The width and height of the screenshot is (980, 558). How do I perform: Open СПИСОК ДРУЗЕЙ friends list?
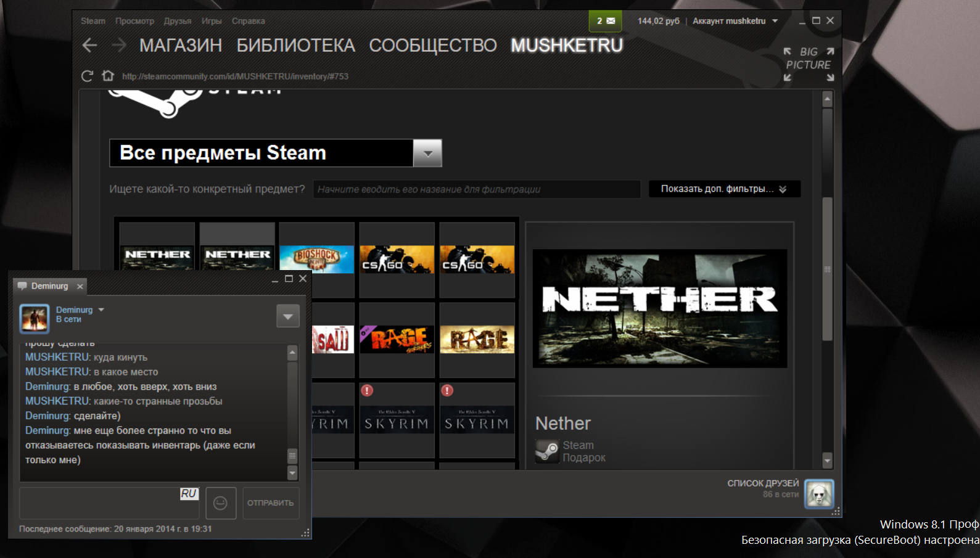[x=763, y=483]
